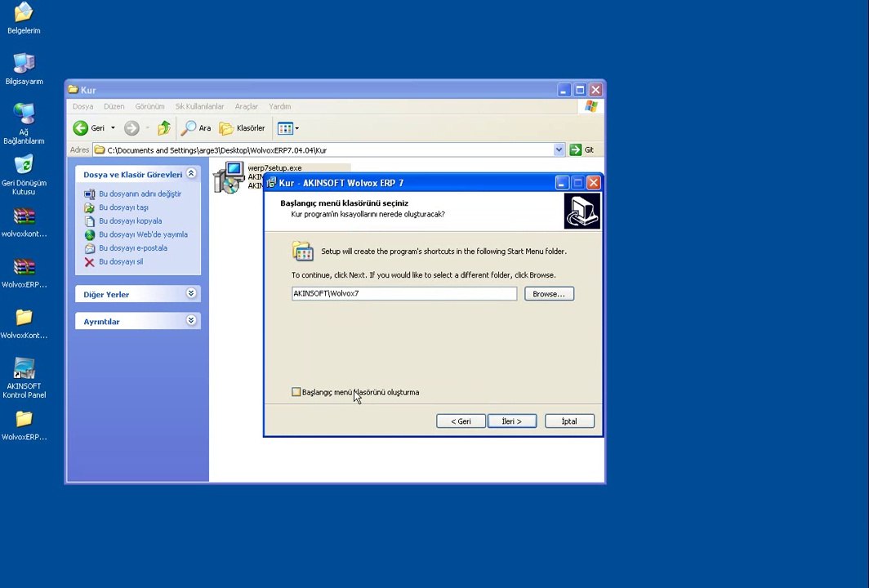Open views button dropdown arrow
869x588 pixels.
[x=297, y=128]
